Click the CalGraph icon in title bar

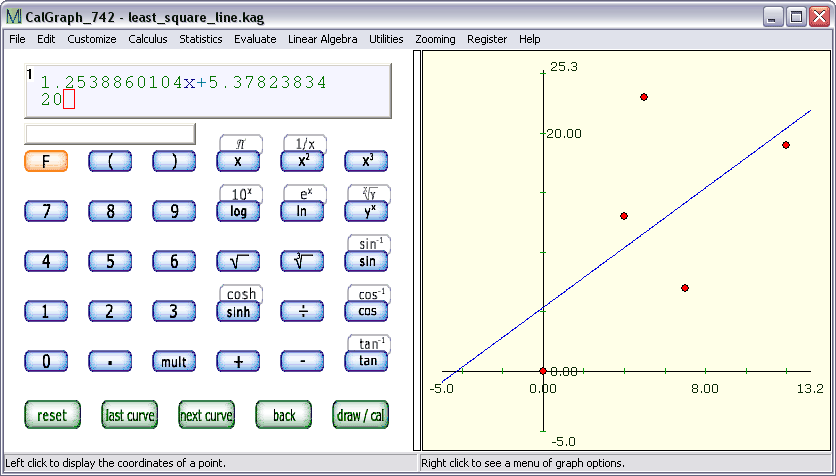(14, 17)
